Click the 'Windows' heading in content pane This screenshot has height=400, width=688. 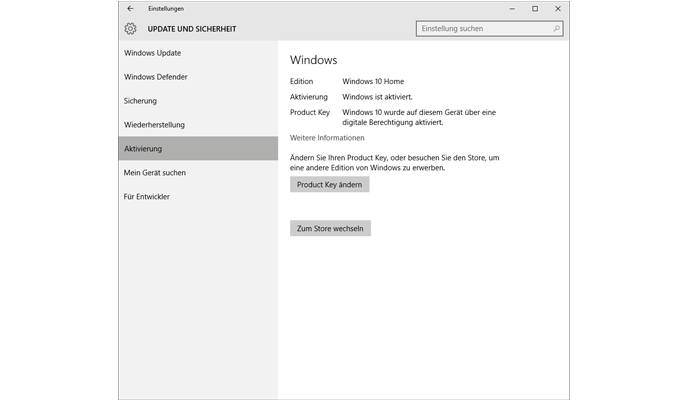[312, 59]
